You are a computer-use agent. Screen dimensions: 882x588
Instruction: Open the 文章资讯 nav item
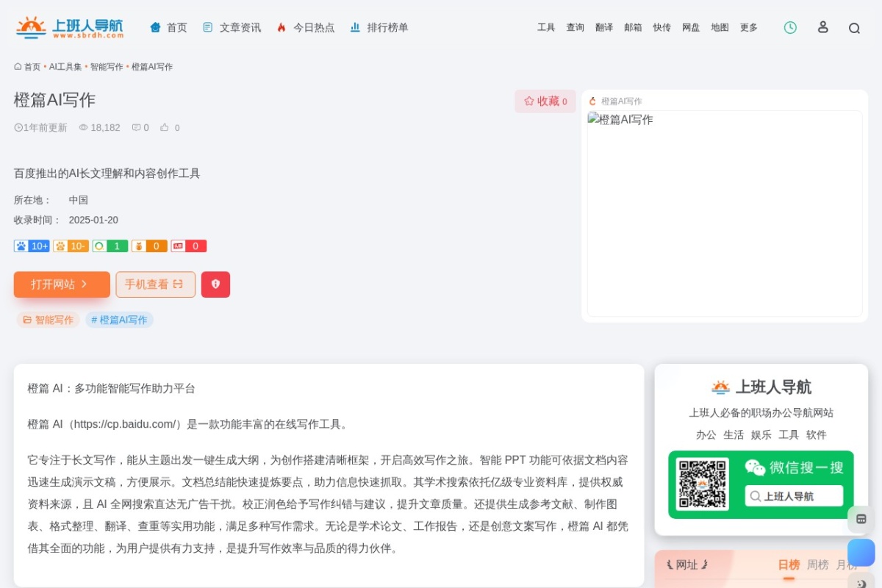[232, 27]
